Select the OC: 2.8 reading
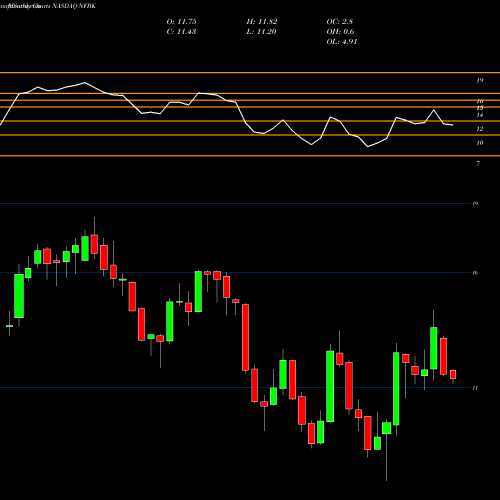The image size is (500, 500). click(x=340, y=22)
